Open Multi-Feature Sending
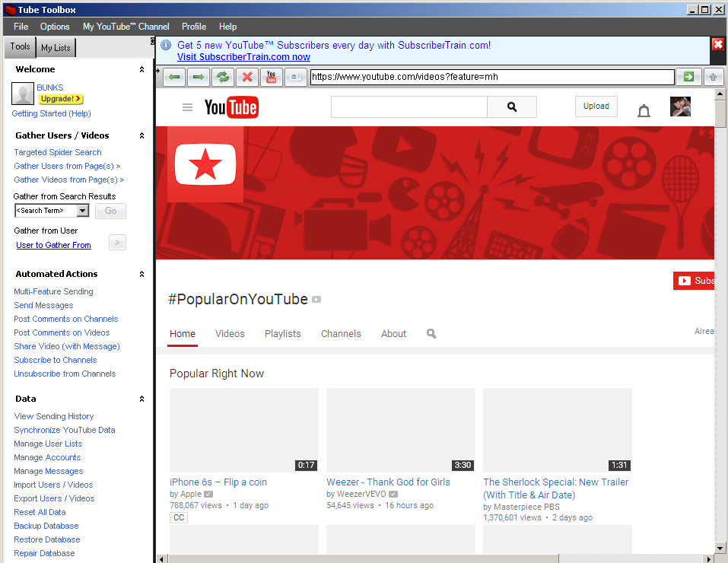The width and height of the screenshot is (728, 563). (53, 291)
